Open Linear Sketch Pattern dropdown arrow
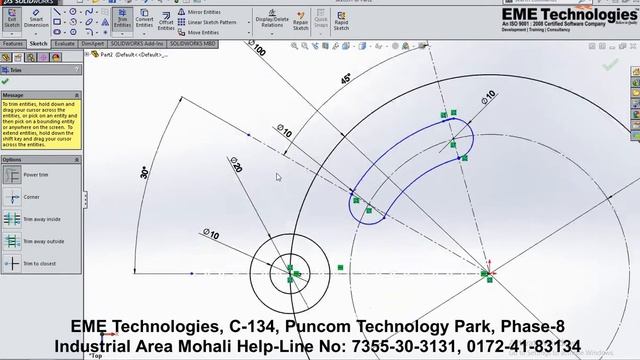 [x=249, y=22]
